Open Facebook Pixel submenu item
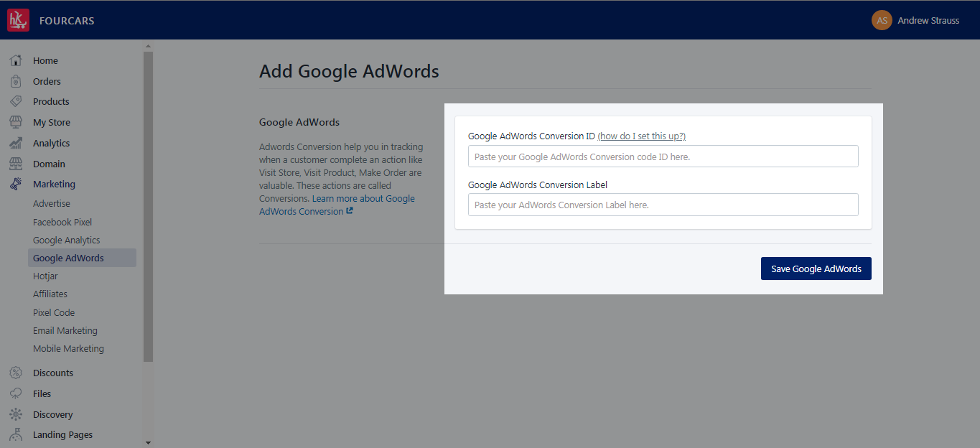 click(62, 223)
